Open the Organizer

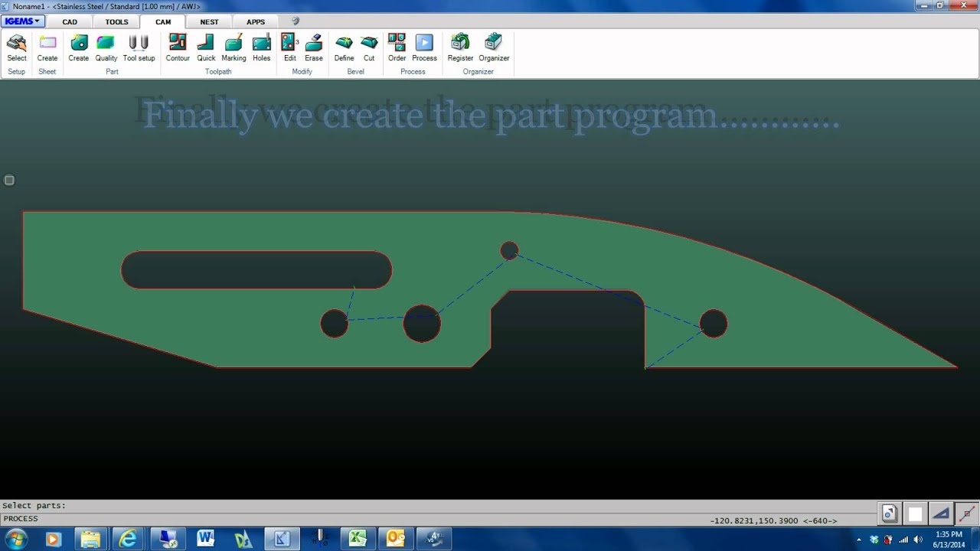coord(494,47)
